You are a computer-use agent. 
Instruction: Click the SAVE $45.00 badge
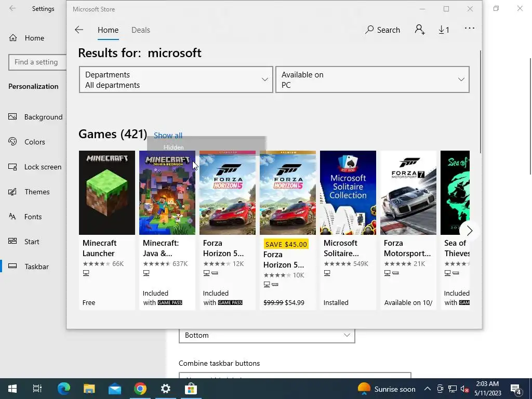[286, 244]
